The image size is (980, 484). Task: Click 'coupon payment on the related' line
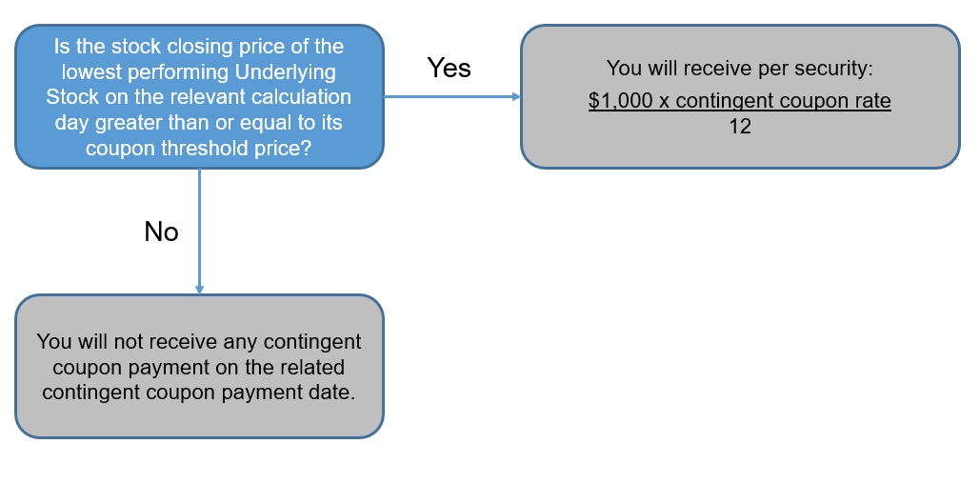(198, 367)
